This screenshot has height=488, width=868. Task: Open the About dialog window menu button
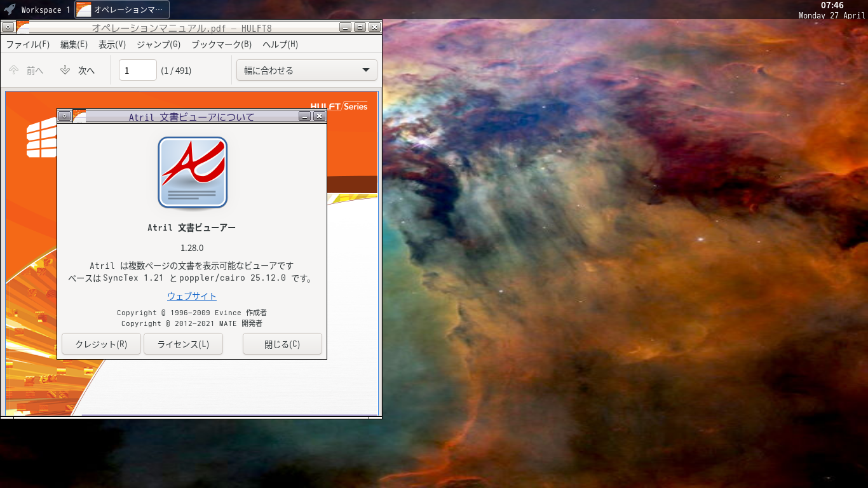point(64,116)
